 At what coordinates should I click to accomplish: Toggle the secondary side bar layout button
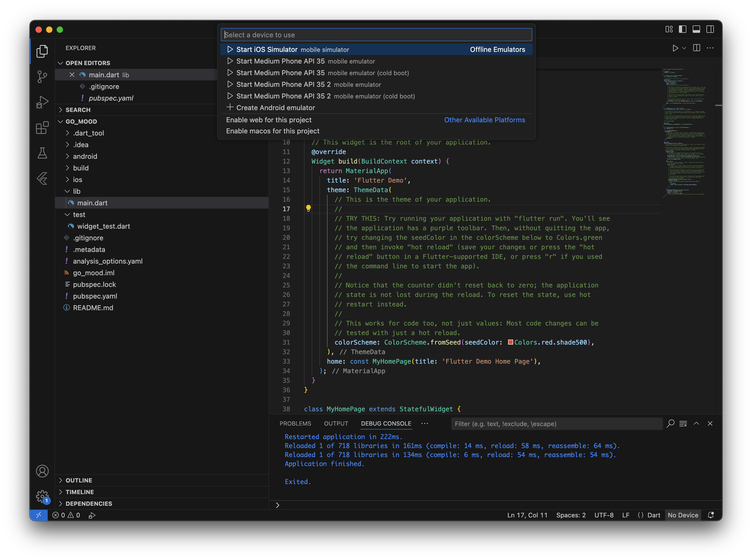(710, 29)
